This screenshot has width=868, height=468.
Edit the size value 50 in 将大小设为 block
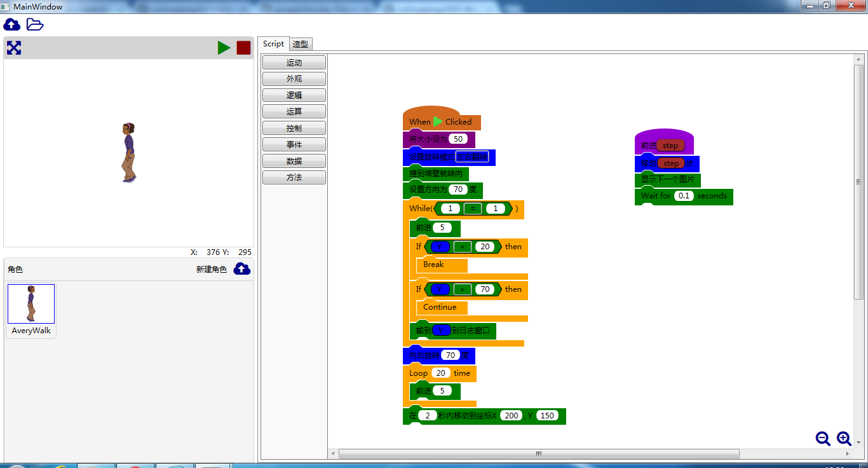point(458,139)
